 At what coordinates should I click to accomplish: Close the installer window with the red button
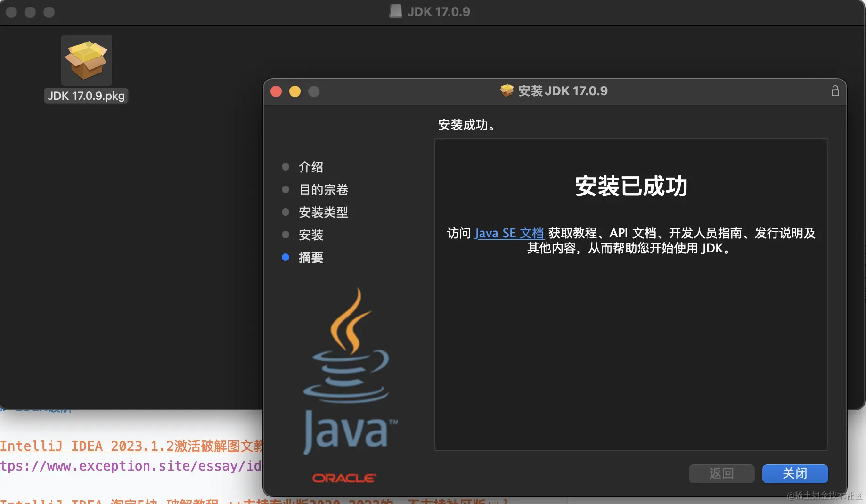276,91
